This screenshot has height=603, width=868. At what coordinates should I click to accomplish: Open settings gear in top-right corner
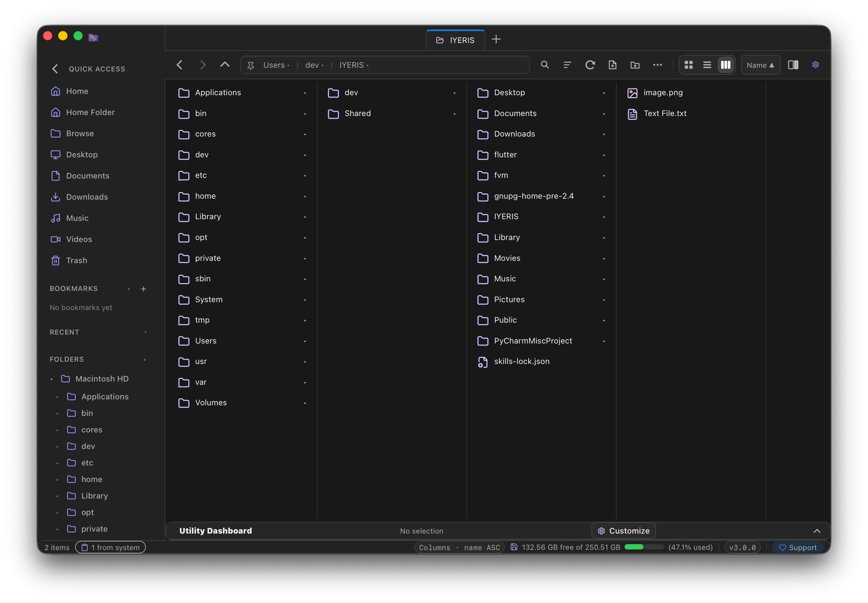click(815, 65)
